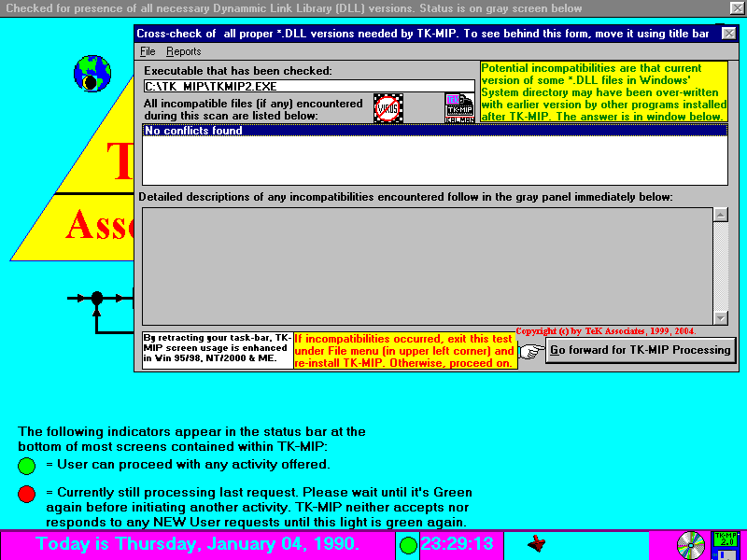
Task: Click the dialog title bar "Cross-check of all proper *.DLL versions"
Action: pos(423,34)
